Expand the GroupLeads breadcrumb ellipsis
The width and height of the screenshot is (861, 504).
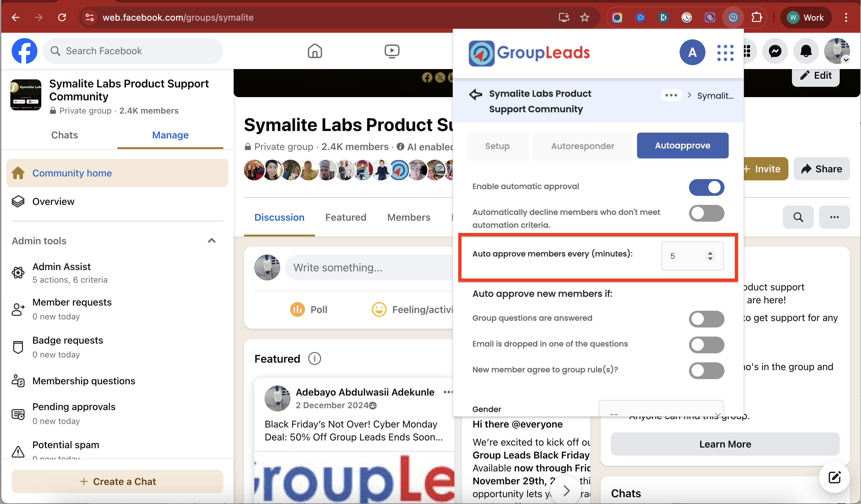(x=671, y=95)
